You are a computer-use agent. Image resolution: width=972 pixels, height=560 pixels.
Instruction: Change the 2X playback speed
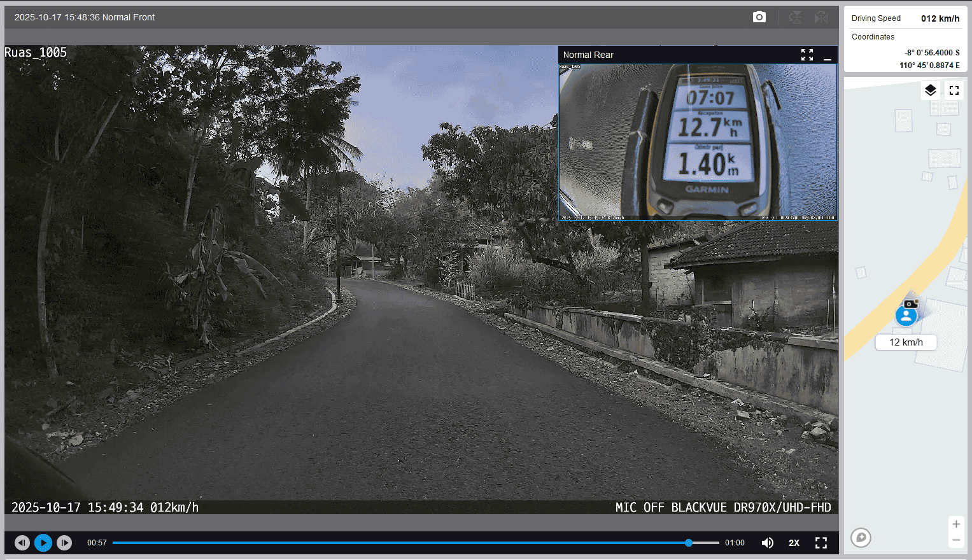tap(794, 543)
